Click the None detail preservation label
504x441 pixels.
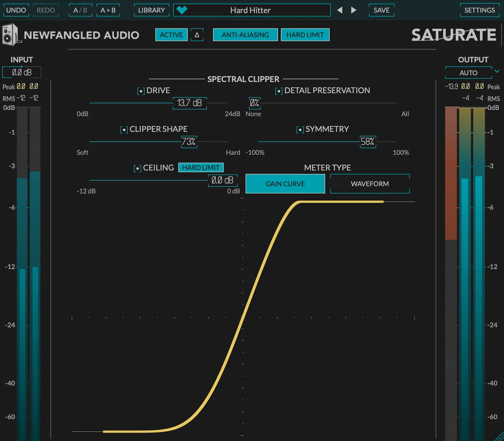253,114
